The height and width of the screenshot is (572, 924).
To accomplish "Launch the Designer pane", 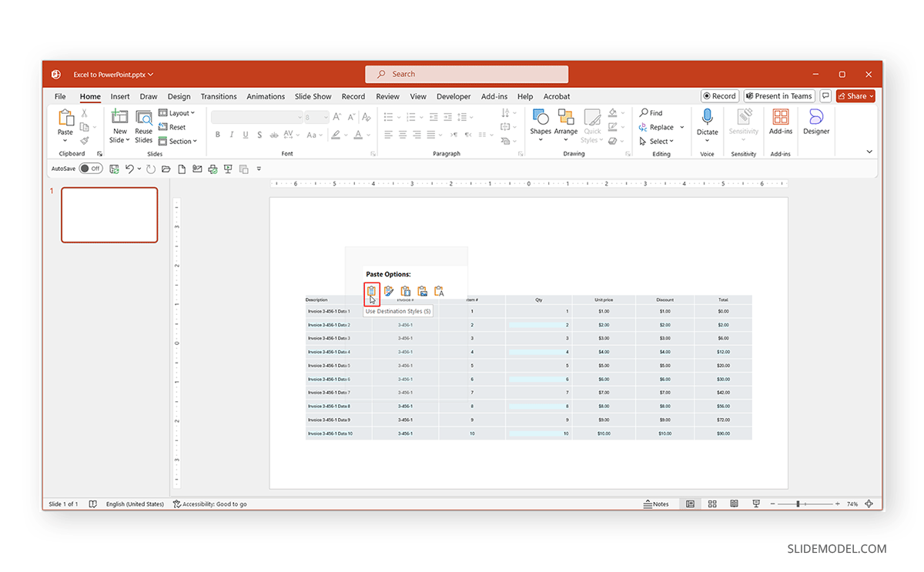I will pyautogui.click(x=815, y=123).
